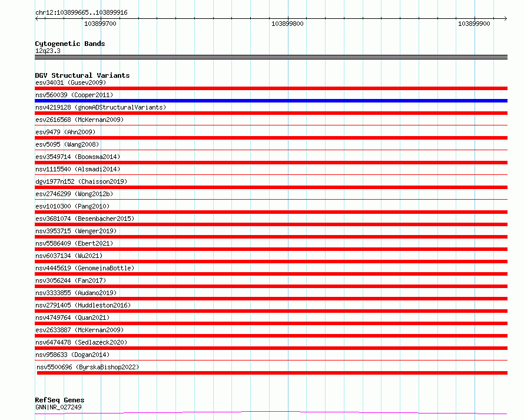
Task: Click the red bar under esv9479
Action: 271,138
